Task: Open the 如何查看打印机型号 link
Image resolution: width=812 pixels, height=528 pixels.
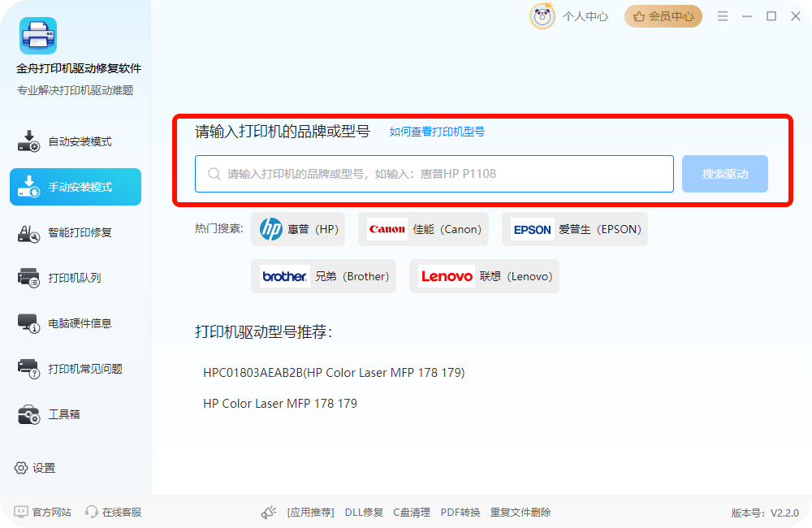Action: (x=437, y=132)
